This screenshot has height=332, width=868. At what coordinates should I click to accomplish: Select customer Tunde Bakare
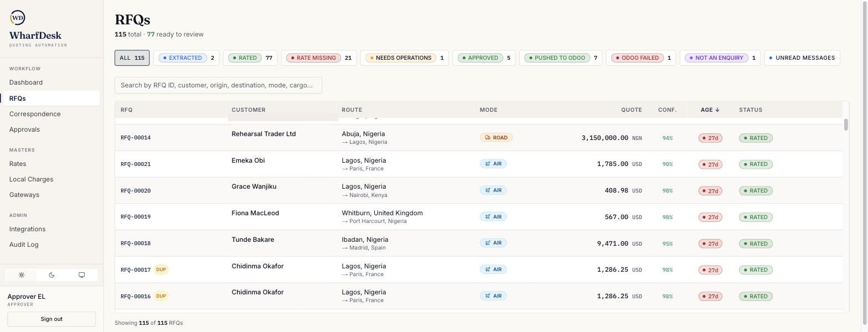[x=252, y=240]
